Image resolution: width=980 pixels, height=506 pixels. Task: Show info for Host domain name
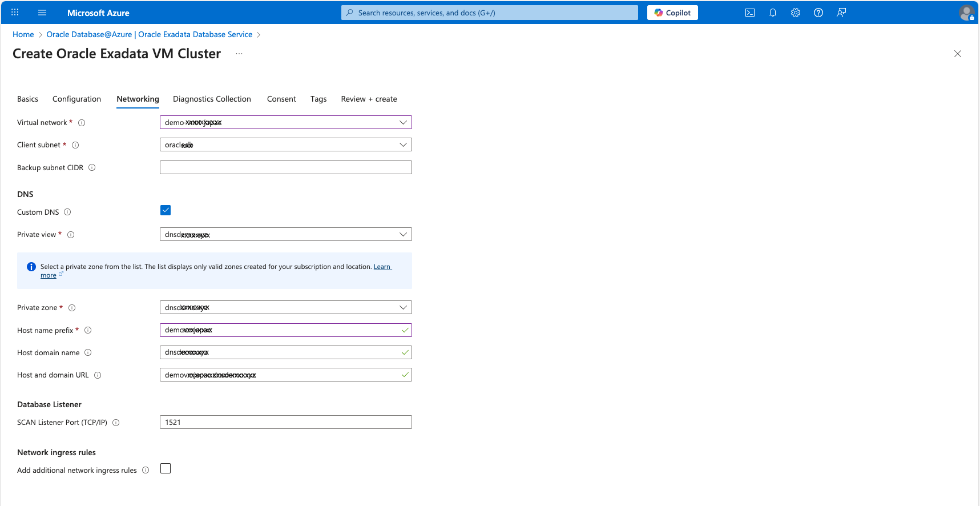tap(88, 352)
